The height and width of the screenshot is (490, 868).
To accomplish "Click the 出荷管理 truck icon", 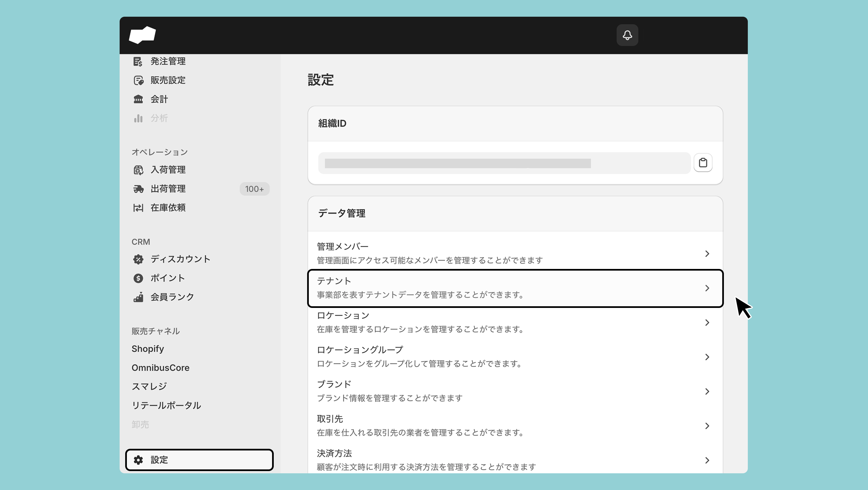I will 138,189.
